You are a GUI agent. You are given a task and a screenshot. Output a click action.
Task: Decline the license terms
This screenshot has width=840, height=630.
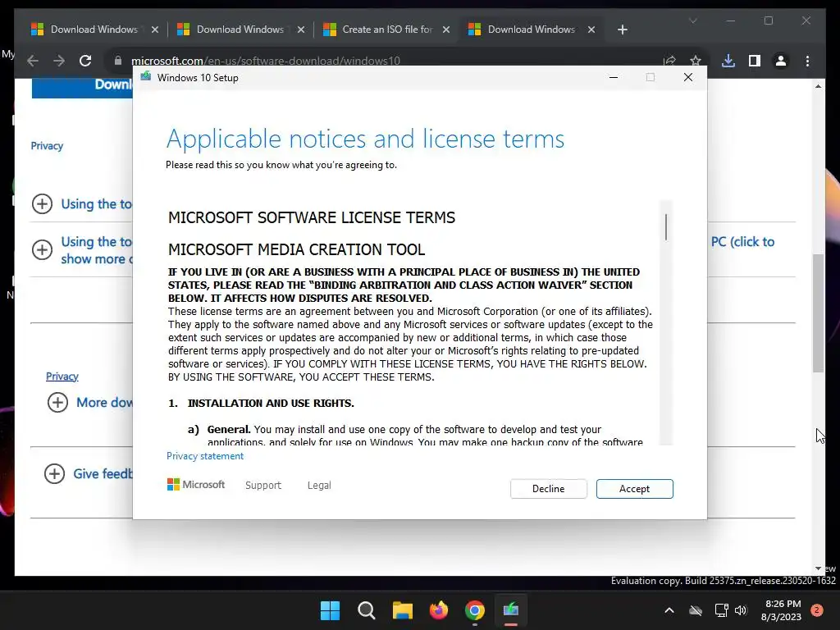(x=549, y=489)
